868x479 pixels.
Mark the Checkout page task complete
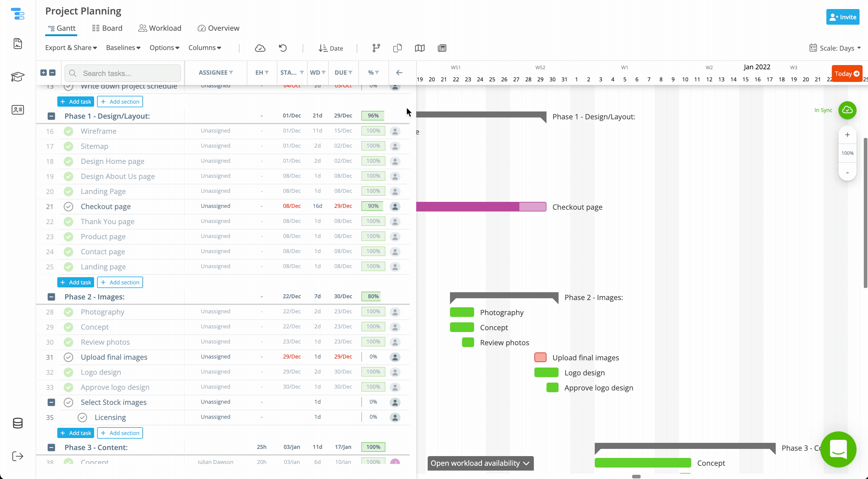(68, 206)
